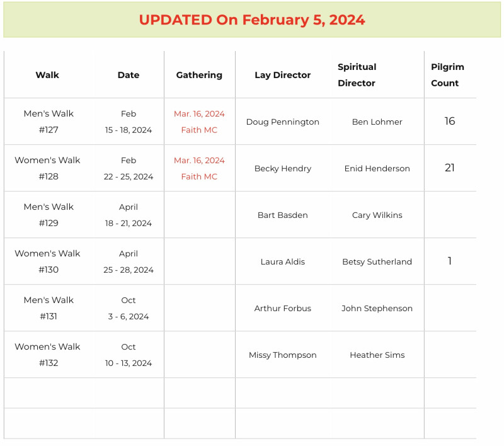Click the "UPDATED On February 5, 2024" banner
Viewport: 504px width, 446px height.
[252, 20]
